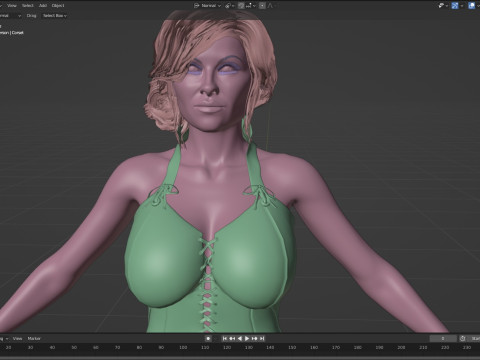Screen dimensions: 480x360
Task: Open the object visibility and selectability filter
Action: tap(443, 6)
